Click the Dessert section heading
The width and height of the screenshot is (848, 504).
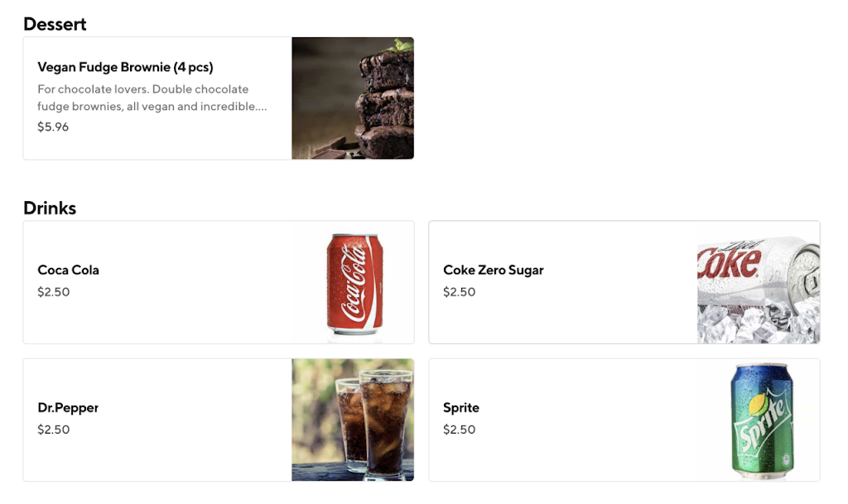(x=55, y=24)
